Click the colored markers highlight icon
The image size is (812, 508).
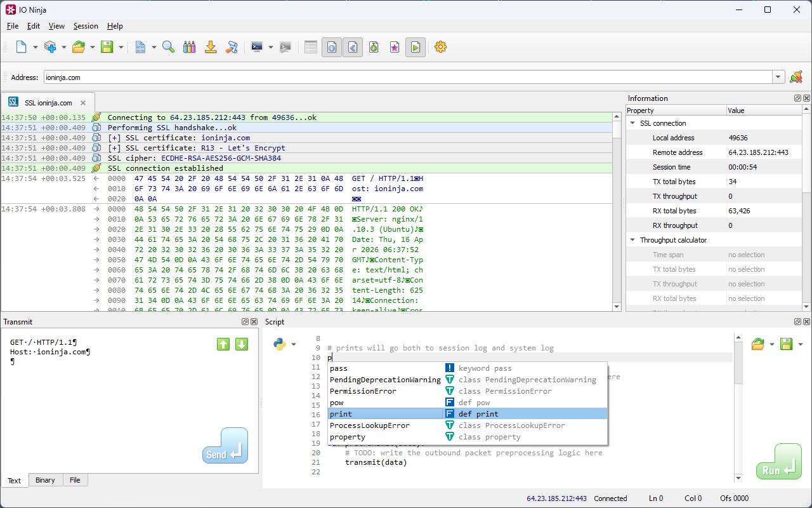pos(189,47)
